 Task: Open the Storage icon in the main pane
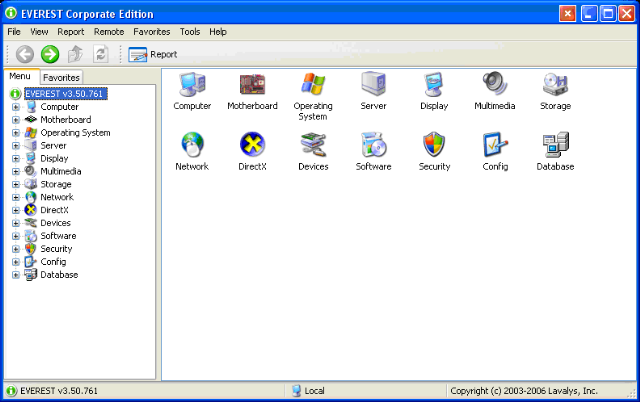click(x=555, y=84)
